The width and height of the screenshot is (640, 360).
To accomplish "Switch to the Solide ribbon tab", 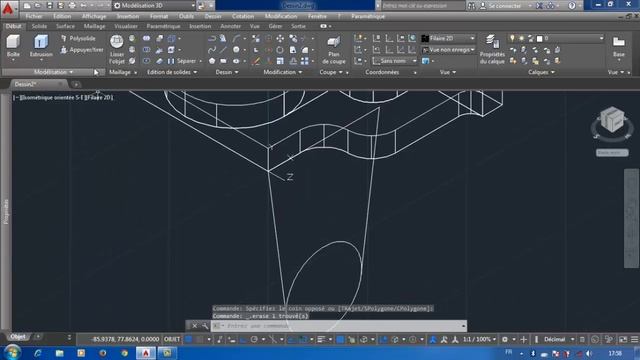I will click(x=39, y=26).
